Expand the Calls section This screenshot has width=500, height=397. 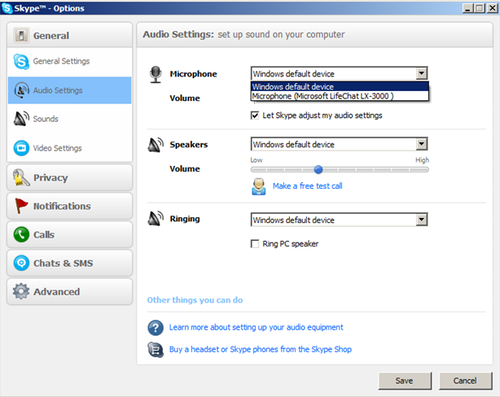click(x=69, y=234)
